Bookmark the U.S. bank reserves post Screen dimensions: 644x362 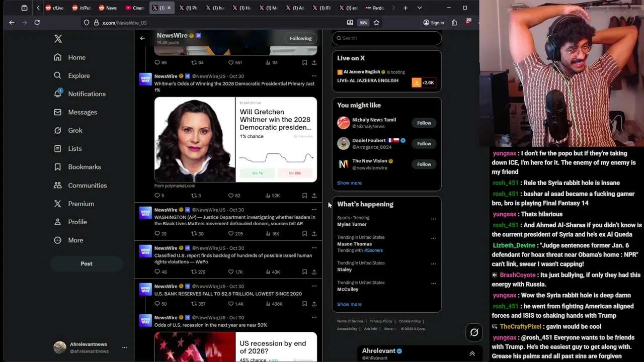click(304, 304)
